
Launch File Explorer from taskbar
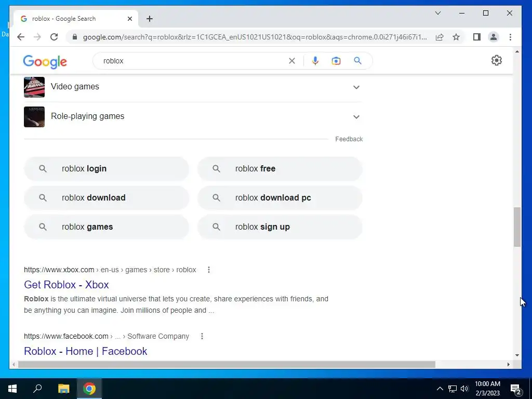point(63,389)
